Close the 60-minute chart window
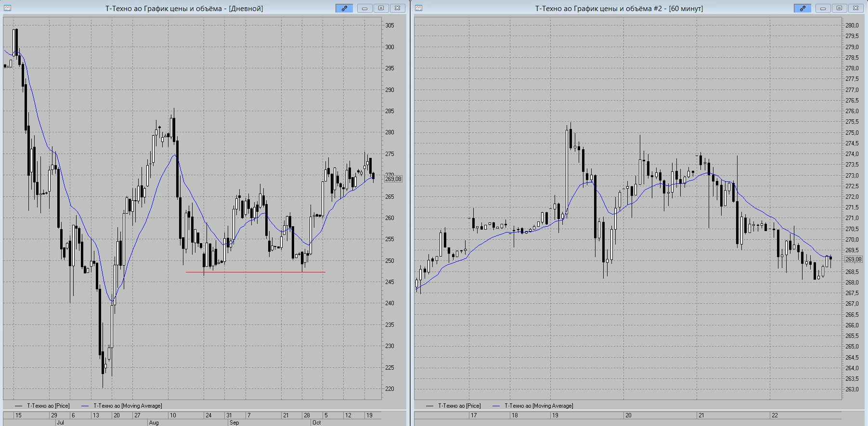Image resolution: width=868 pixels, height=426 pixels. (855, 8)
